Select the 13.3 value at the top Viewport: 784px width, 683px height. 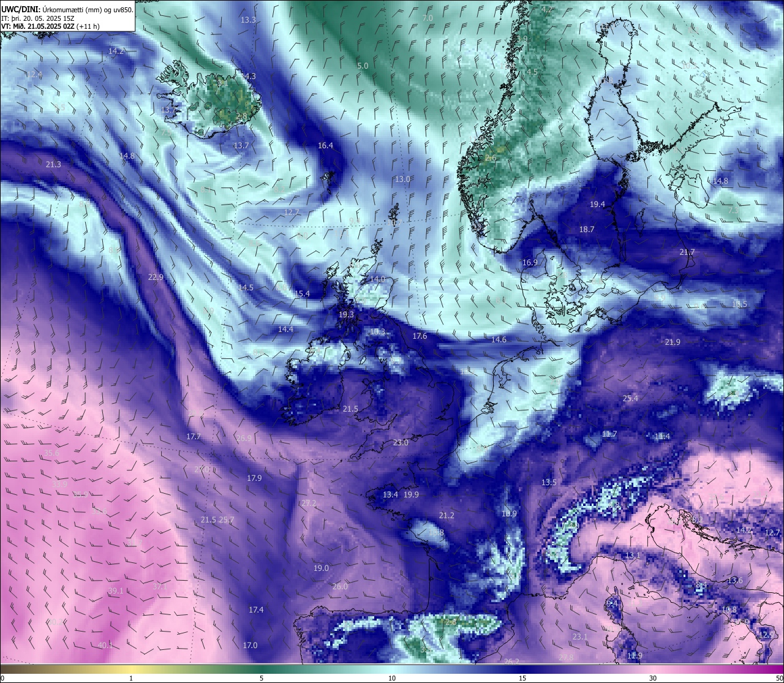248,20
